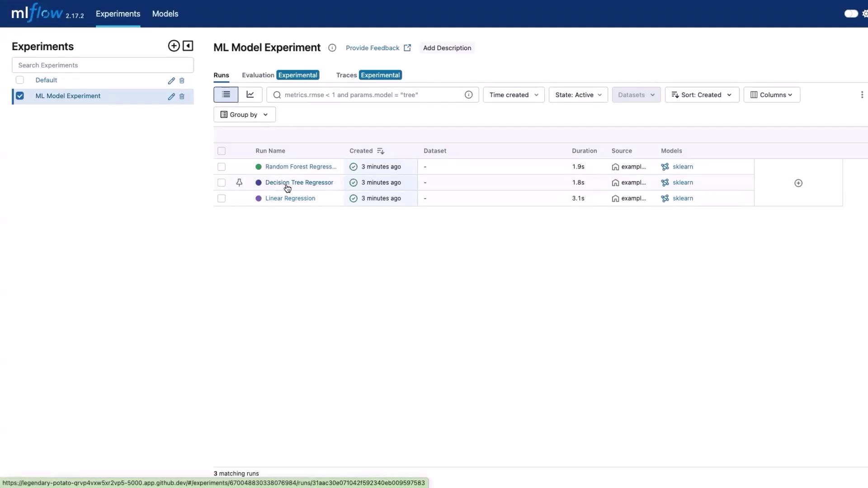Click the Search Experiments input field
Screen dimensions: 868x488
point(103,65)
